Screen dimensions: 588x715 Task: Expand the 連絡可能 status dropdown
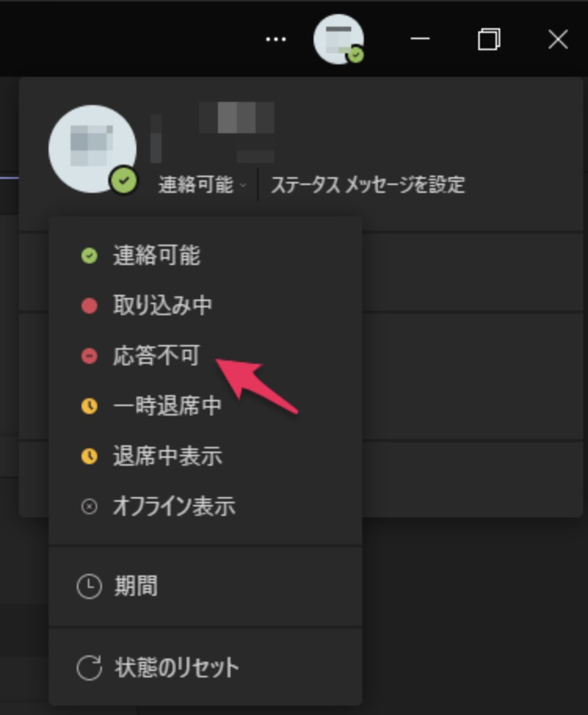pyautogui.click(x=201, y=185)
